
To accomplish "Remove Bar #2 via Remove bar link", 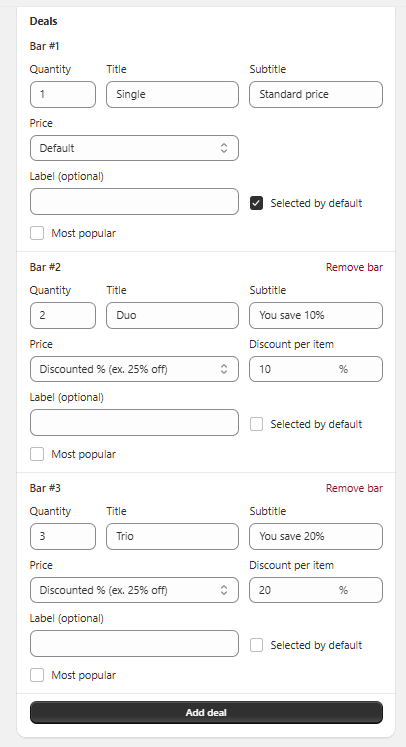I will tap(354, 267).
